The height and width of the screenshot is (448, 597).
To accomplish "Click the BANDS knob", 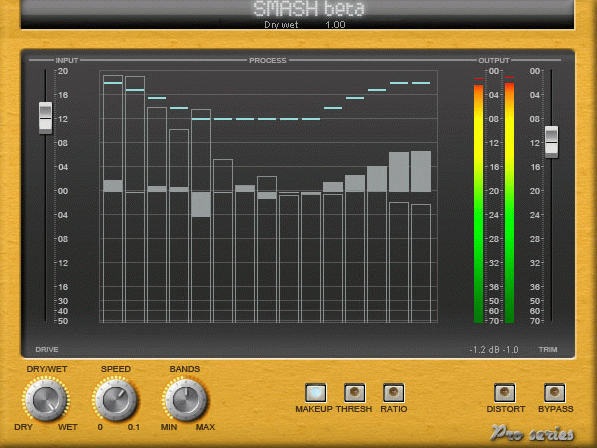I will (186, 400).
